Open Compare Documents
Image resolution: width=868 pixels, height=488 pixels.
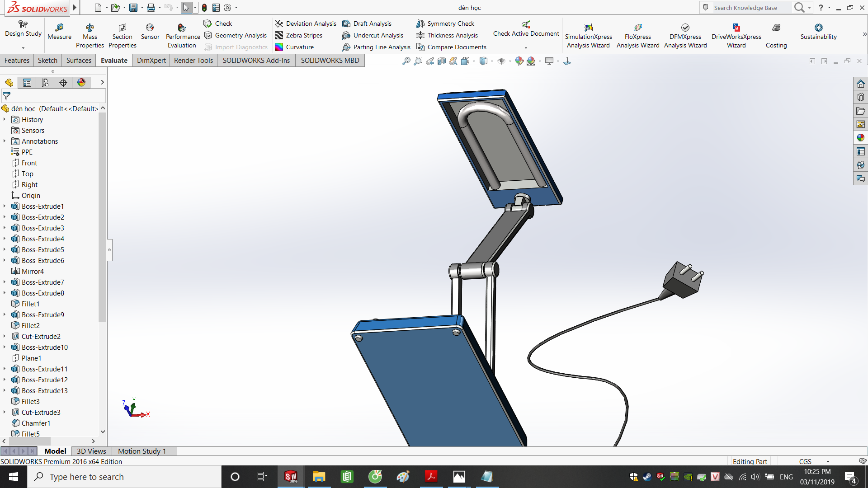tap(451, 47)
